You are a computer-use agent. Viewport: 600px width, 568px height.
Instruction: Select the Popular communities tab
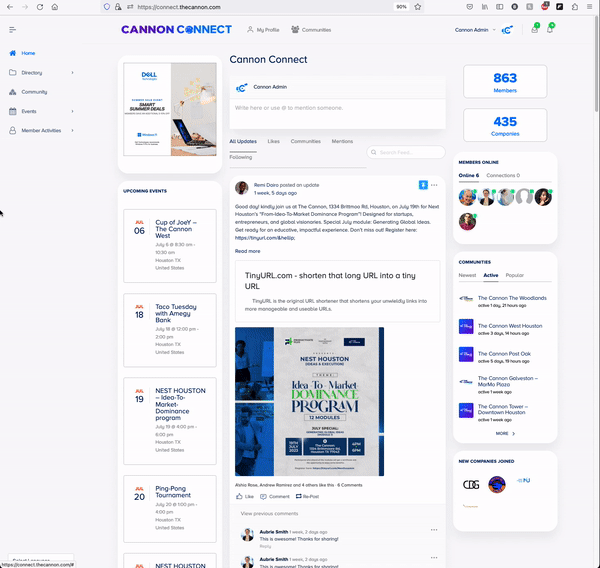(x=515, y=275)
